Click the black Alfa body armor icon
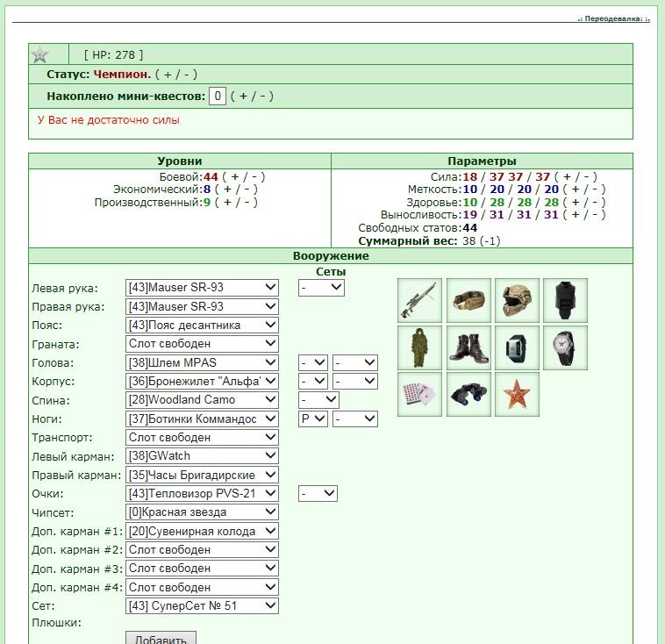Screen dimensions: 665x644 click(565, 300)
